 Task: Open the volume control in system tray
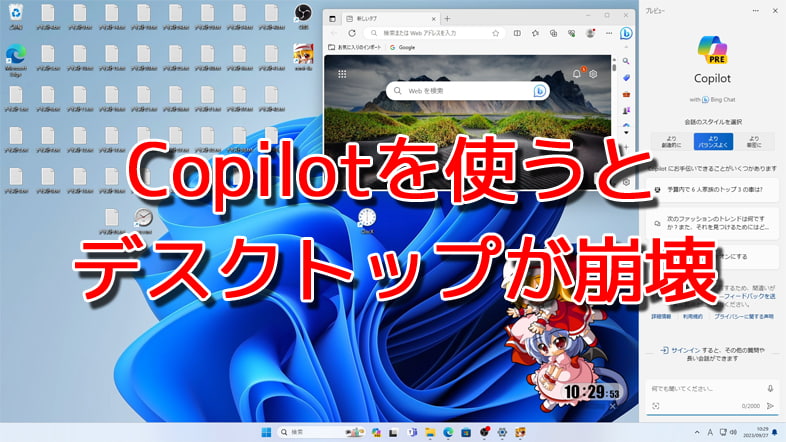pos(733,432)
